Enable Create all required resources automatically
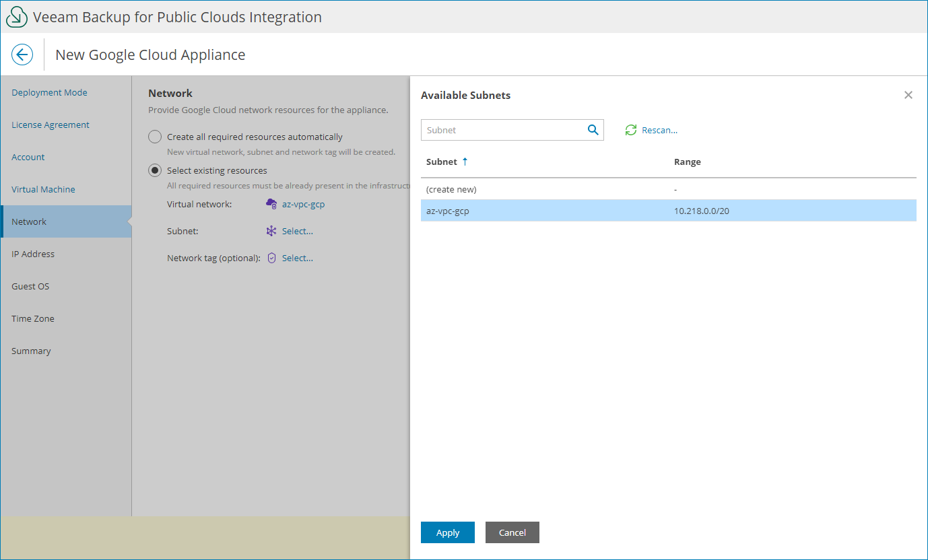928x560 pixels. tap(154, 136)
